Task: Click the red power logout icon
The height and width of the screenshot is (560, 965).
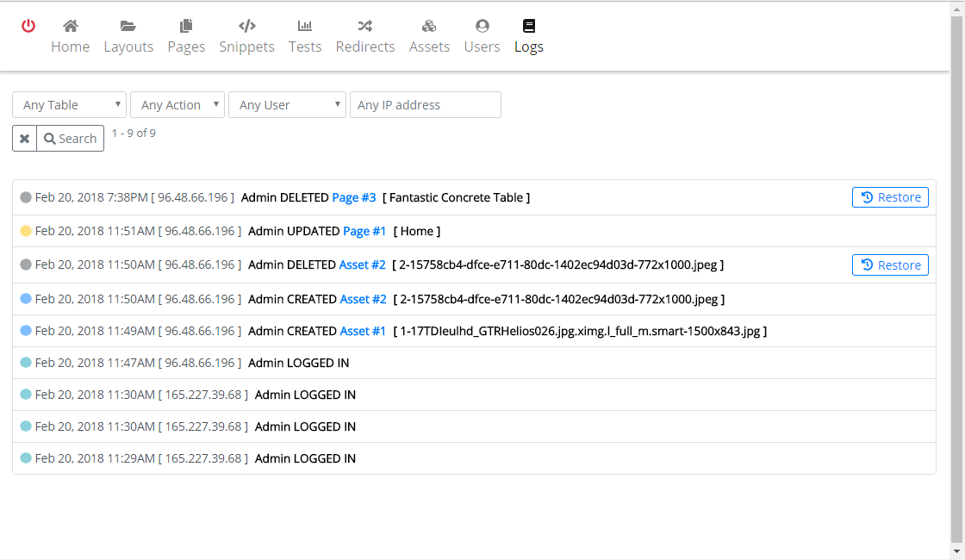Action: click(x=28, y=26)
